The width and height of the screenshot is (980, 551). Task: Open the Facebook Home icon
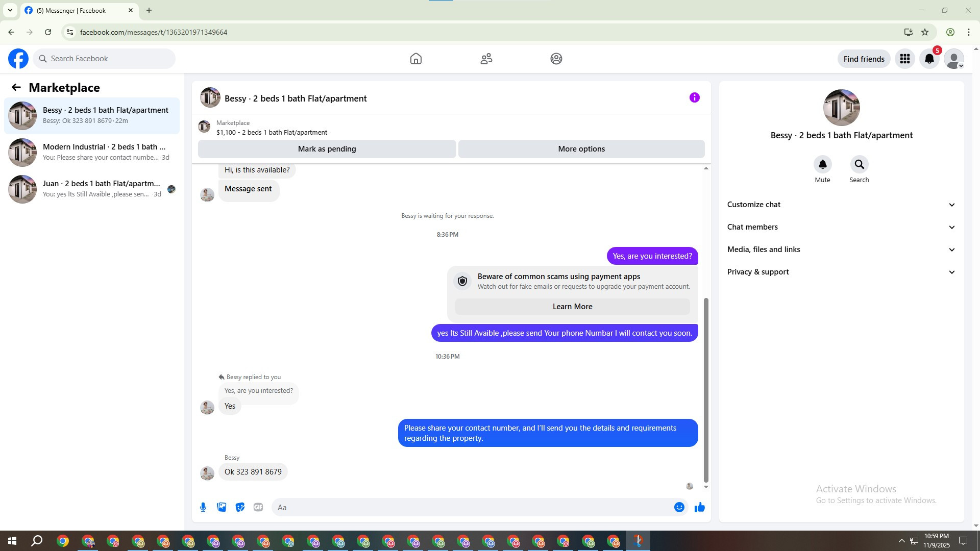coord(416,59)
